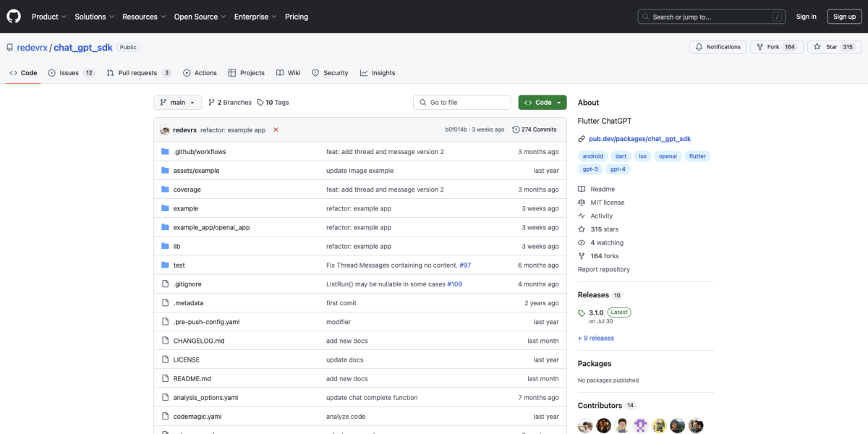Click the history icon next to 274 Commits
The height and width of the screenshot is (434, 868).
tap(515, 129)
